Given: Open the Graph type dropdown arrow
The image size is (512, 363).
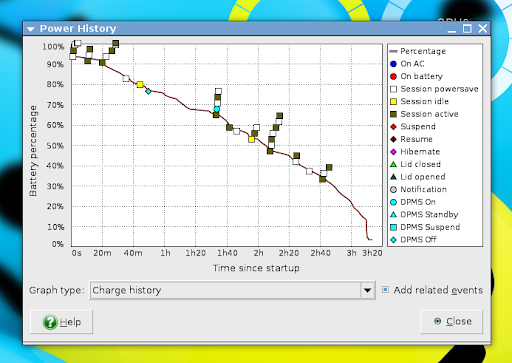Looking at the screenshot, I should coord(367,290).
